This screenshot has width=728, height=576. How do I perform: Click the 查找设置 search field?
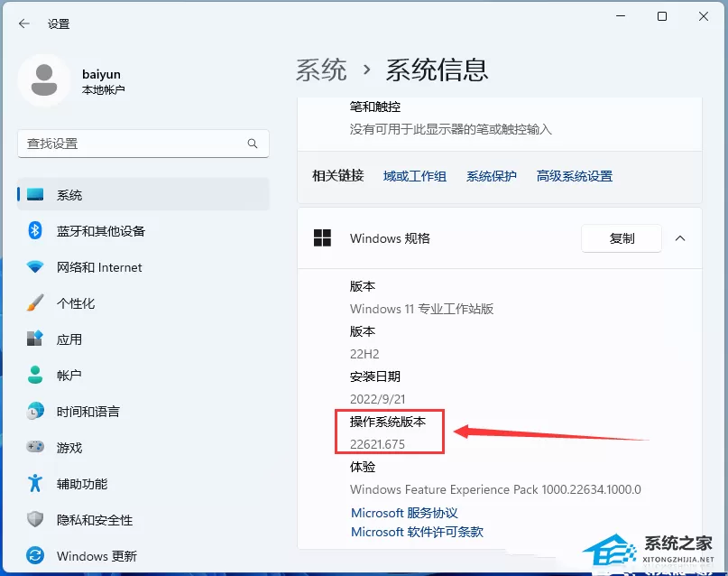tap(143, 144)
